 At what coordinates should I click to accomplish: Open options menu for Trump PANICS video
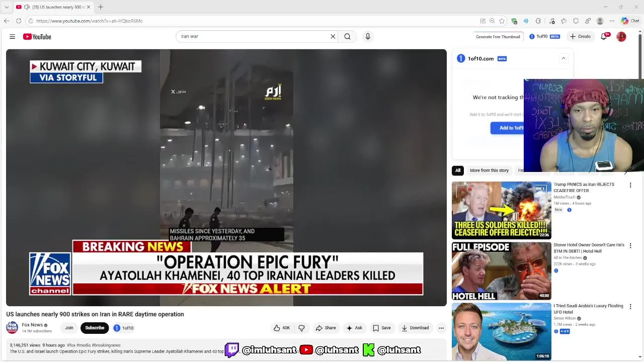click(630, 185)
